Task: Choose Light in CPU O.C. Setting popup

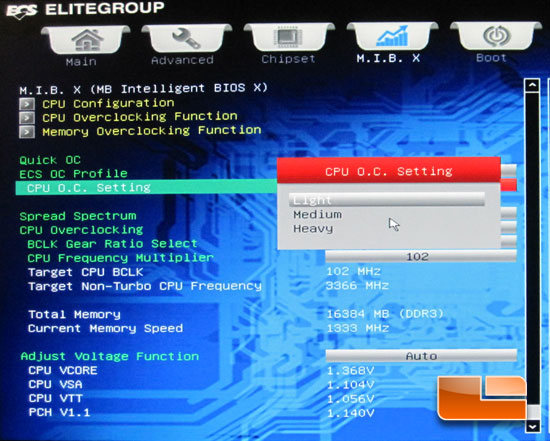Action: [387, 199]
